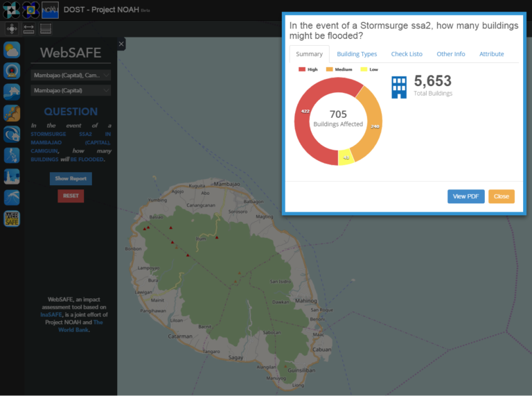Open the weather sidebar icon

point(12,50)
